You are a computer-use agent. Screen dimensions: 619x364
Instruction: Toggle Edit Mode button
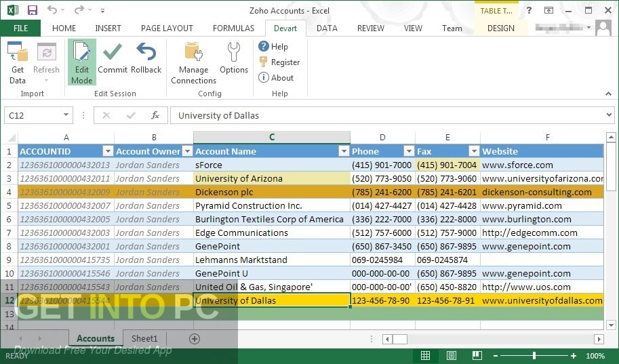(x=82, y=62)
